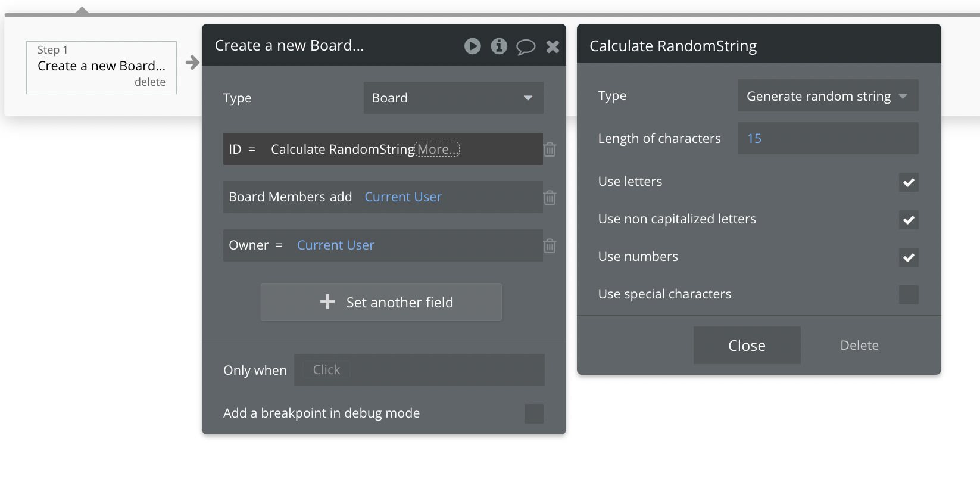Disable the Use numbers checkbox
980x504 pixels.
tap(909, 257)
